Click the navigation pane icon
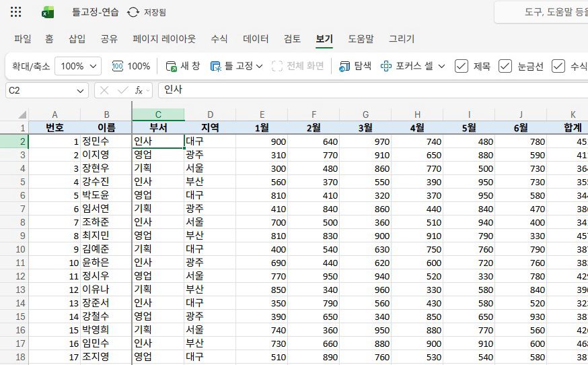 point(344,66)
